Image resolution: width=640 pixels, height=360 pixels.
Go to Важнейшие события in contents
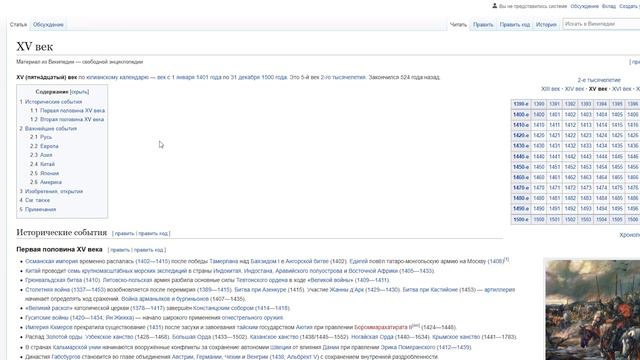coord(51,129)
